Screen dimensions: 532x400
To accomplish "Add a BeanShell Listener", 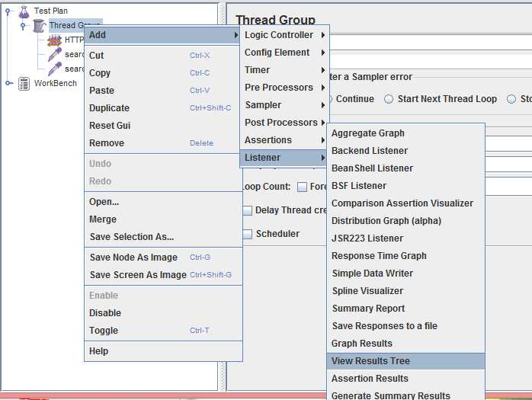I will click(405, 168).
